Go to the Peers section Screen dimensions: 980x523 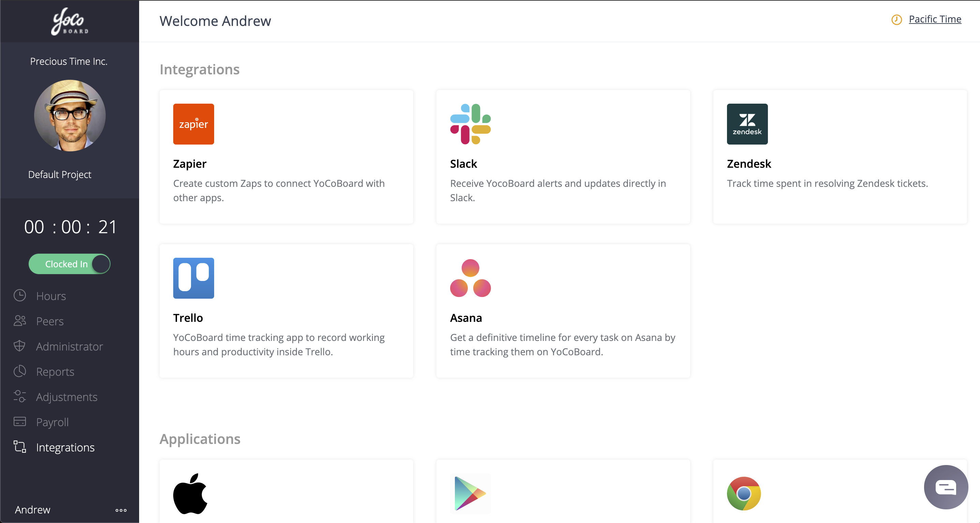pyautogui.click(x=50, y=321)
